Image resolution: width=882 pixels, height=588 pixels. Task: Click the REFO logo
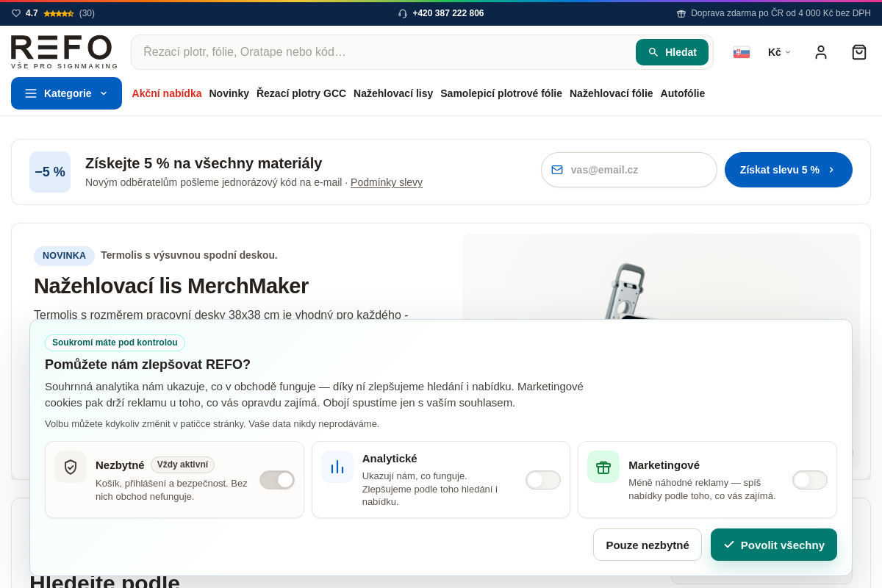65,51
